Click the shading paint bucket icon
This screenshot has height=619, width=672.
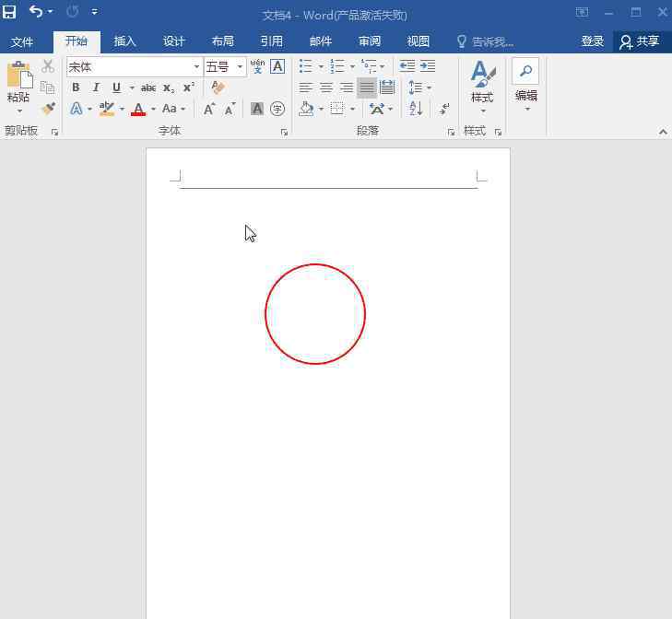[x=306, y=109]
